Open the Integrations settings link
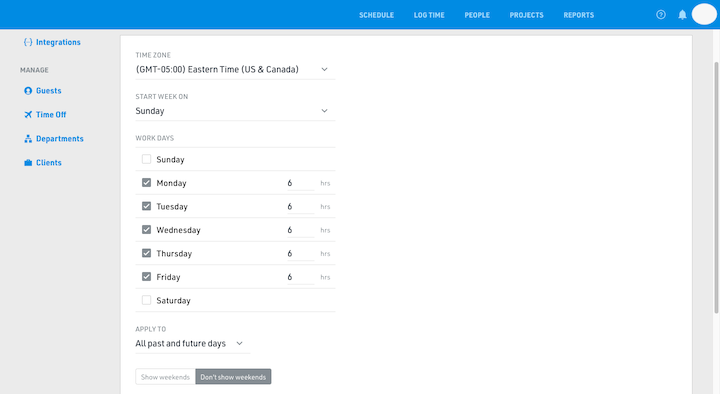 click(58, 42)
